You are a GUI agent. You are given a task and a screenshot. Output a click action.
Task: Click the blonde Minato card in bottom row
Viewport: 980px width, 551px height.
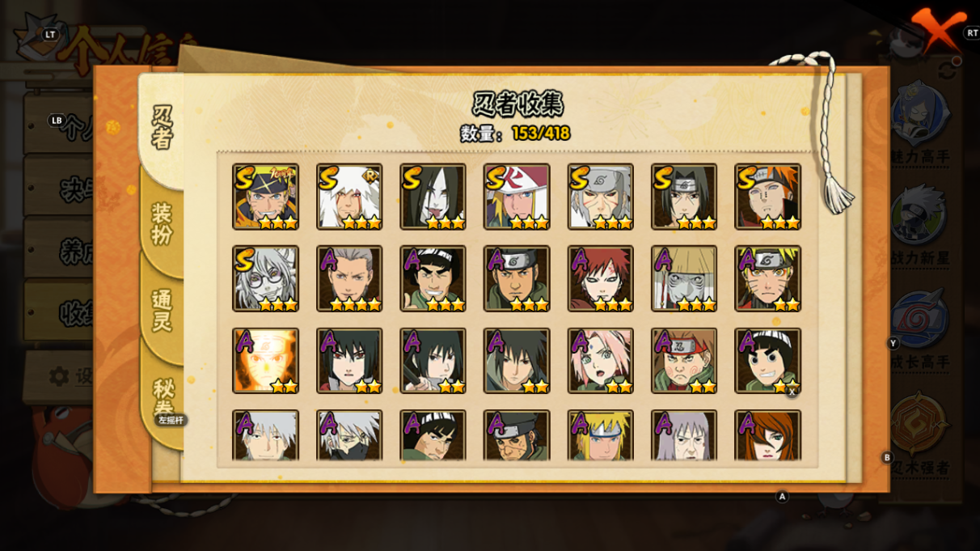pos(600,435)
